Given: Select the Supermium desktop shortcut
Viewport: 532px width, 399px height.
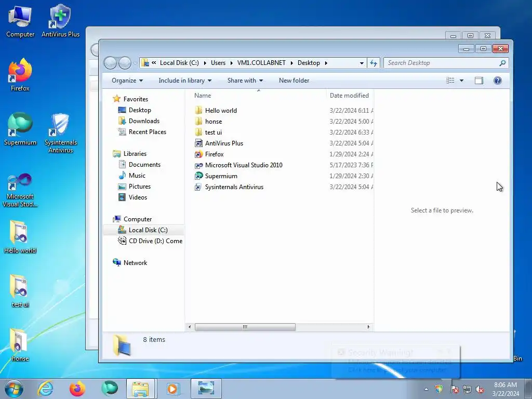Looking at the screenshot, I should coord(20,129).
